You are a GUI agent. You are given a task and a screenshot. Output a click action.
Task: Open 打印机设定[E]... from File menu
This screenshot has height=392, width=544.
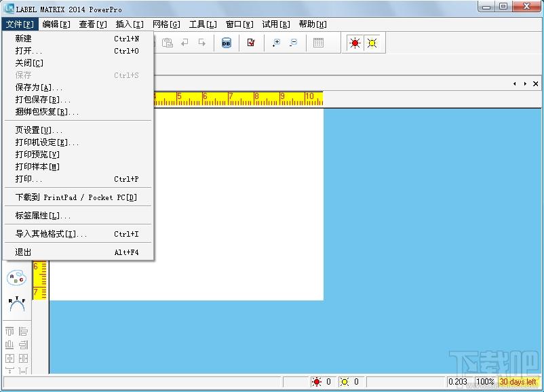tap(78, 142)
